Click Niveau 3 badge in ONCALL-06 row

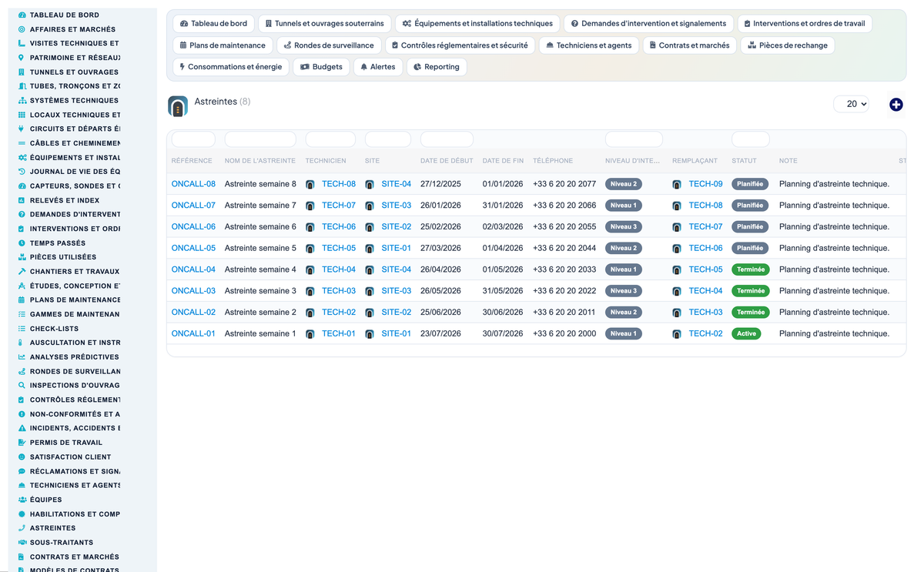624,227
